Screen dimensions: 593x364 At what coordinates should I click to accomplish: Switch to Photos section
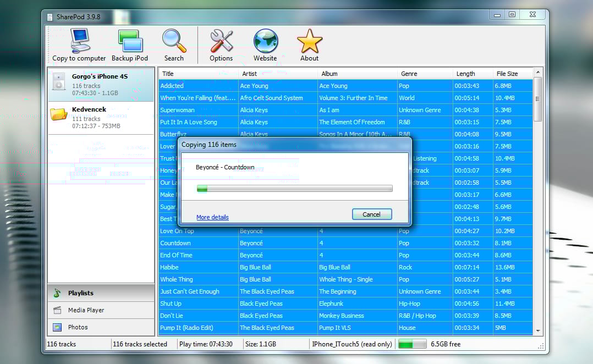click(x=101, y=327)
